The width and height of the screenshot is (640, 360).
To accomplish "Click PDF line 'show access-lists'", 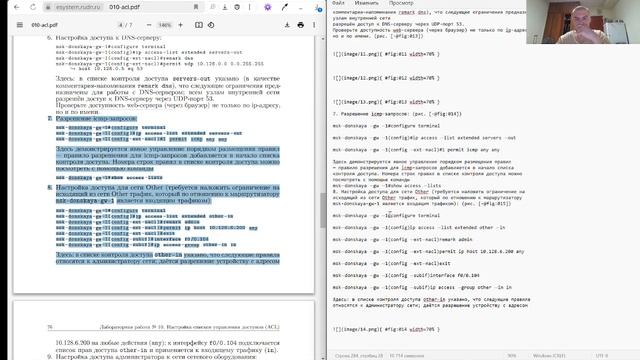I will tap(109, 178).
